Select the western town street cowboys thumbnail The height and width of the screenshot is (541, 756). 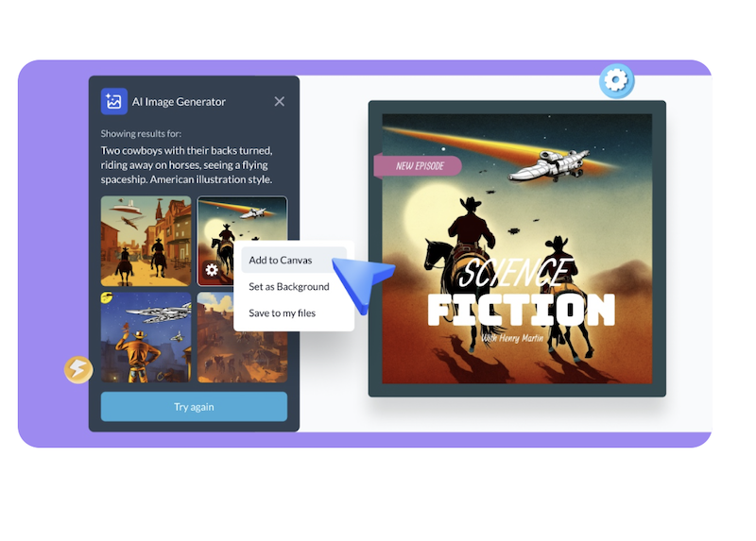point(146,241)
